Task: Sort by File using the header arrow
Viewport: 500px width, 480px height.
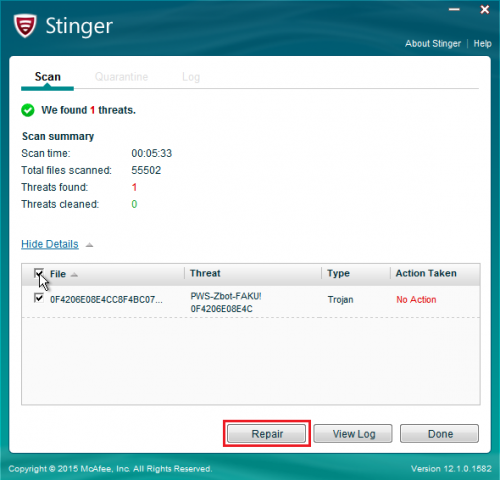Action: [74, 275]
